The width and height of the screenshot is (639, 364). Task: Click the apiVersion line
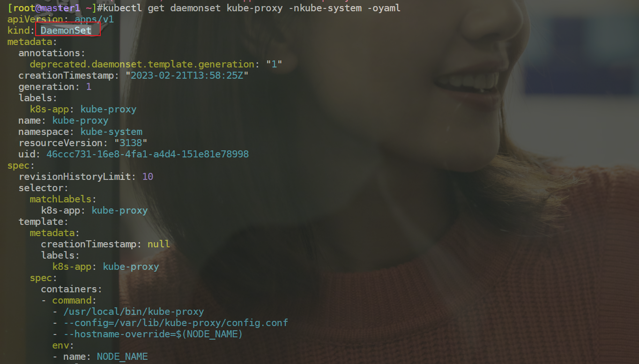tap(60, 19)
